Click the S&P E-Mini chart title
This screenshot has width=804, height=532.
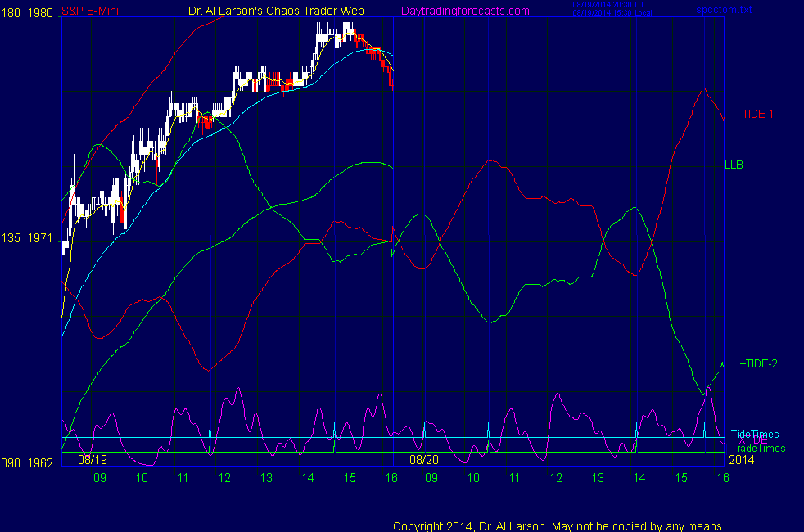point(90,11)
